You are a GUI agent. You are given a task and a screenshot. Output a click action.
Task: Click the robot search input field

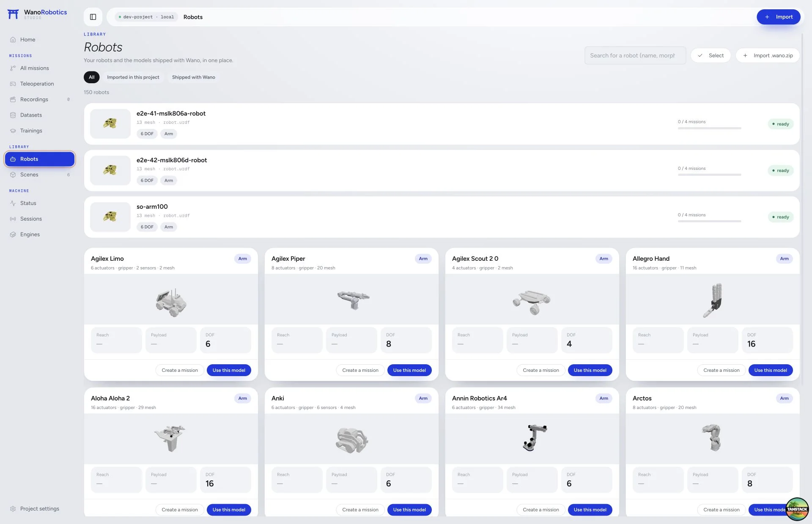tap(635, 55)
